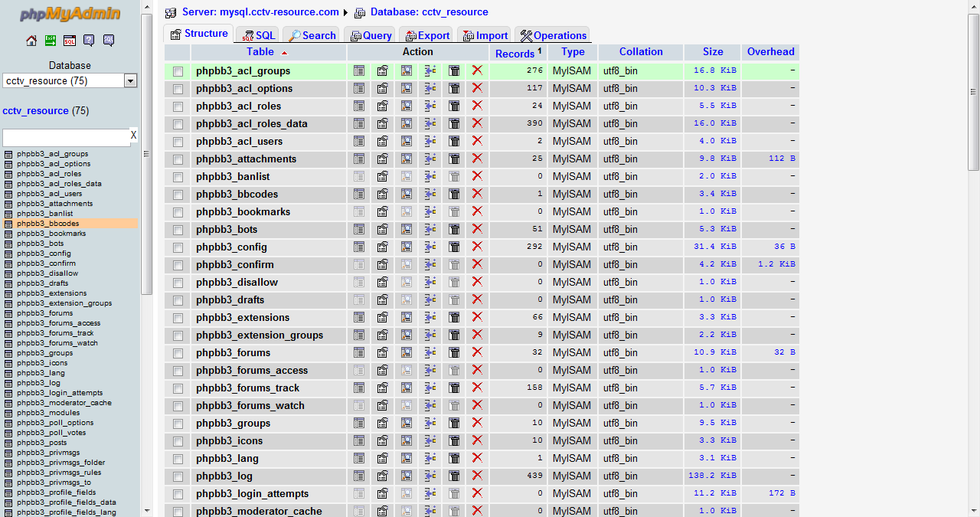The height and width of the screenshot is (517, 980).
Task: Tick the phpbb3_acl_groups checkbox
Action: click(178, 71)
